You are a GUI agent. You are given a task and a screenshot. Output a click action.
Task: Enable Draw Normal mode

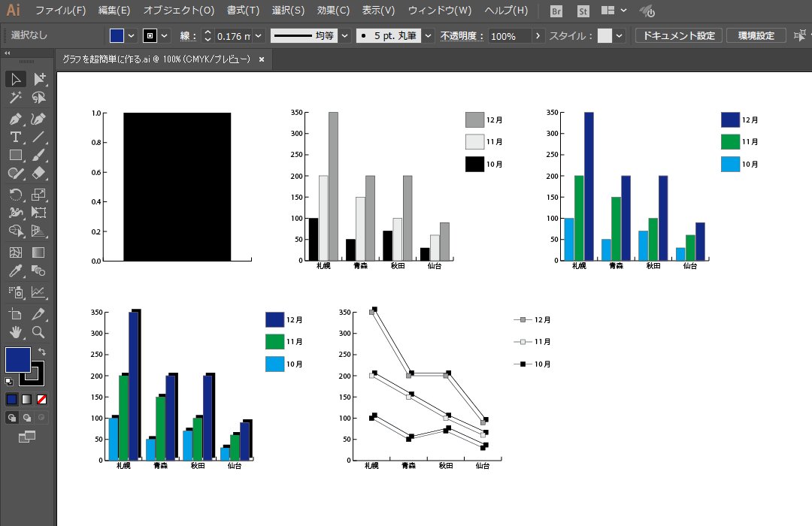11,417
